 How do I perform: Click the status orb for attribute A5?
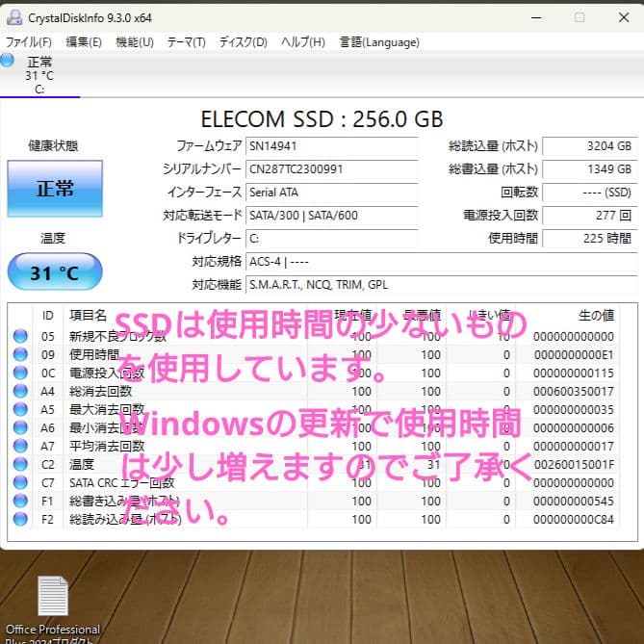20,409
